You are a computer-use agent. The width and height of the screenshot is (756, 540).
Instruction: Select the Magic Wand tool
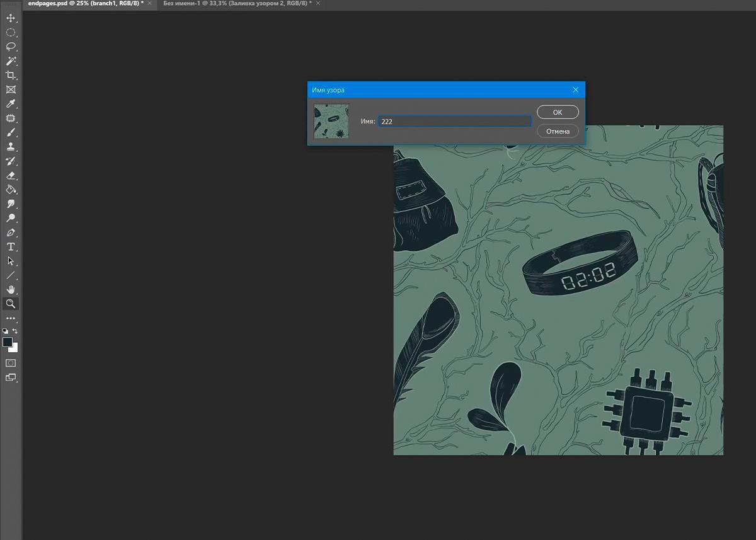click(x=11, y=61)
